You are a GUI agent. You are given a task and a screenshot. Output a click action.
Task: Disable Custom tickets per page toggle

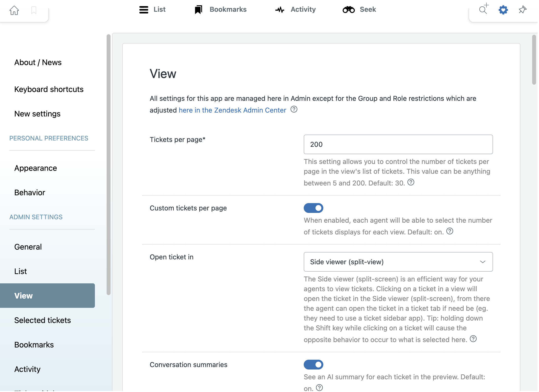[313, 208]
